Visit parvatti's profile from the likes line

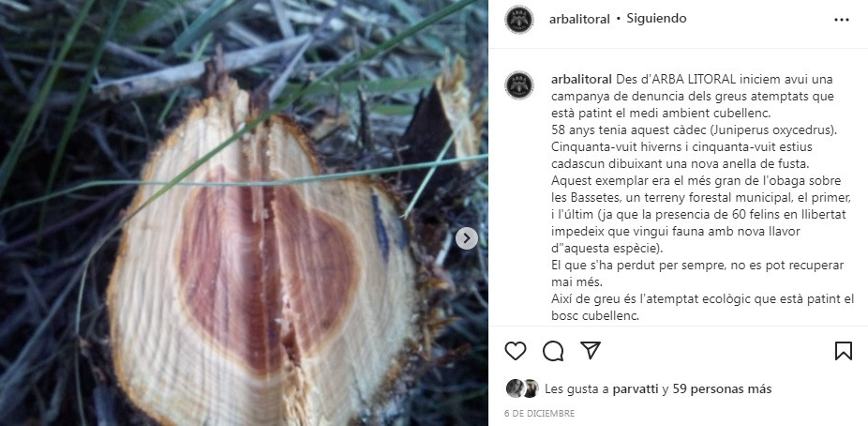636,389
